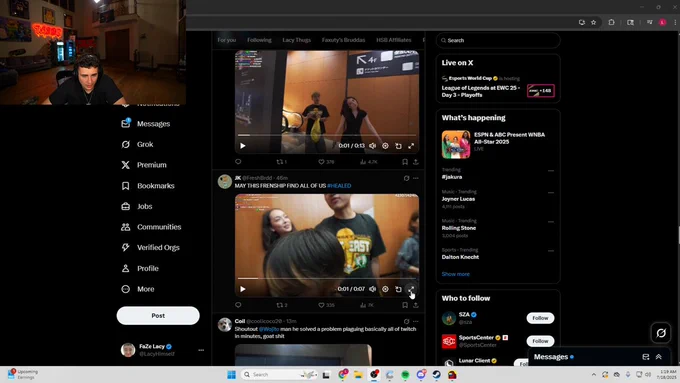680x383 pixels.
Task: Follow SZA
Action: [540, 318]
